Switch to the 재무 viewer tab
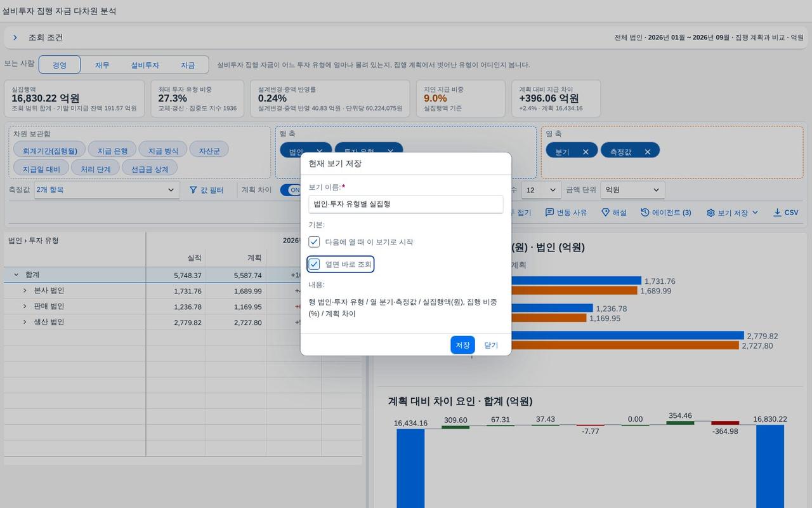 click(x=102, y=65)
